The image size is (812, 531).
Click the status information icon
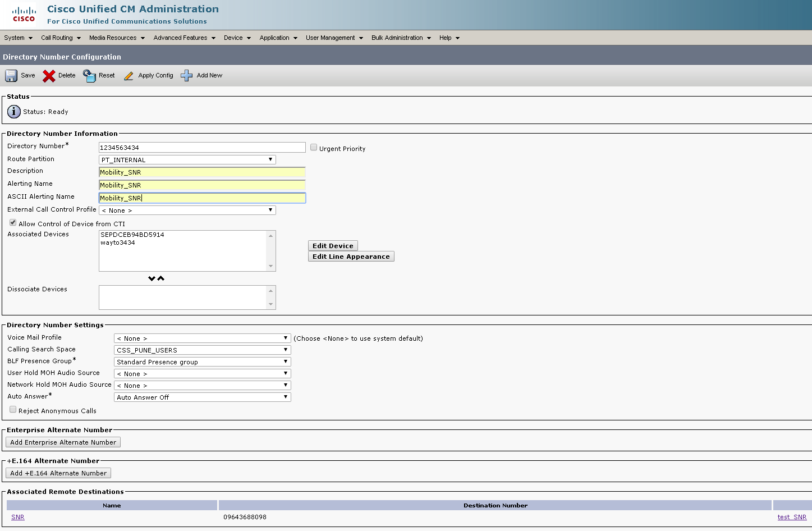tap(14, 112)
